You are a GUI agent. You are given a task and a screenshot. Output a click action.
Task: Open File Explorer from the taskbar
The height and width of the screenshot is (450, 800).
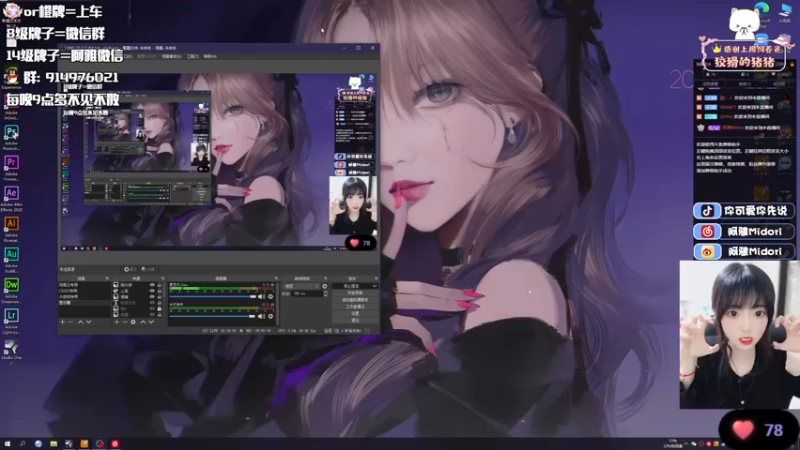click(53, 444)
